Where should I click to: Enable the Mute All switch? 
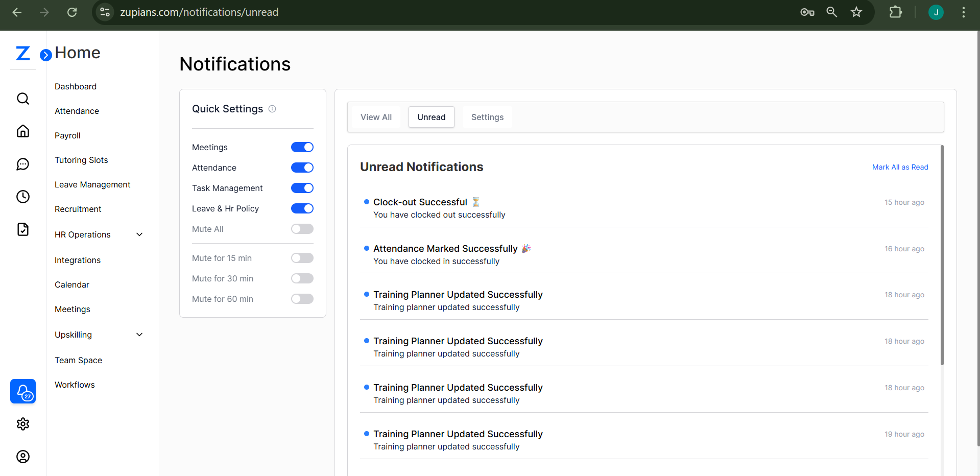pyautogui.click(x=302, y=228)
